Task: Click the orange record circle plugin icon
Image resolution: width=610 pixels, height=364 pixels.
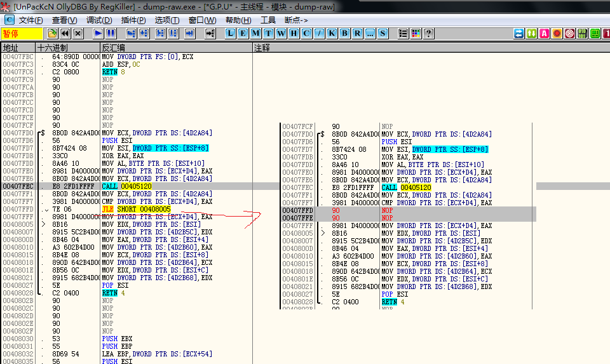Action: click(557, 34)
